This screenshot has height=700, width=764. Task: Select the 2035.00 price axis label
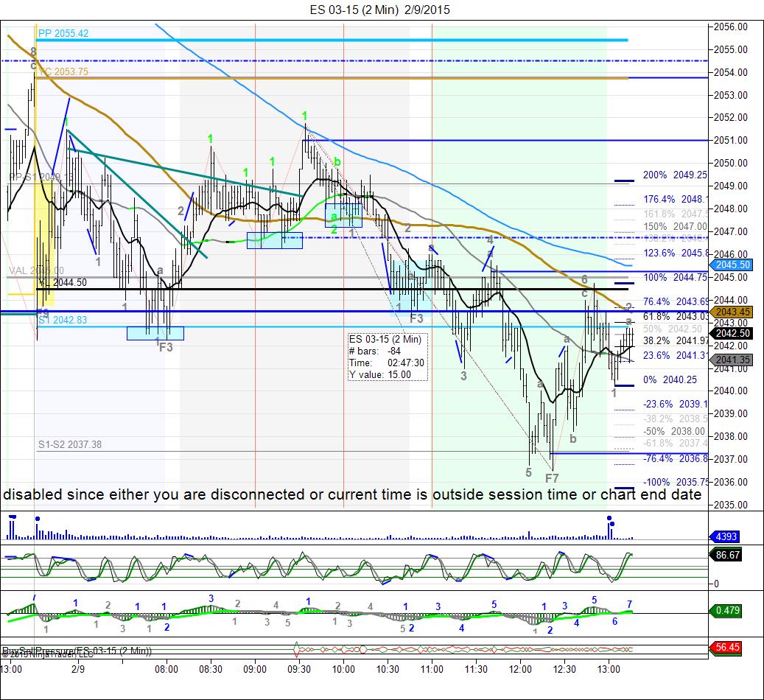[x=730, y=505]
